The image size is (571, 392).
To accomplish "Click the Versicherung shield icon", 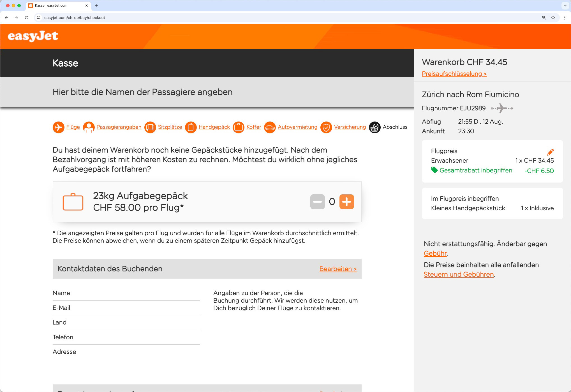I will 326,127.
